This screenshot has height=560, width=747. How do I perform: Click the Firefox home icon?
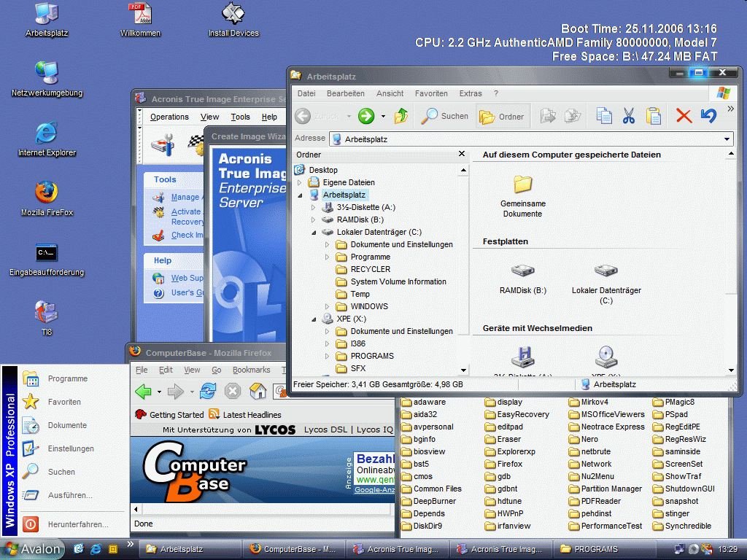258,392
